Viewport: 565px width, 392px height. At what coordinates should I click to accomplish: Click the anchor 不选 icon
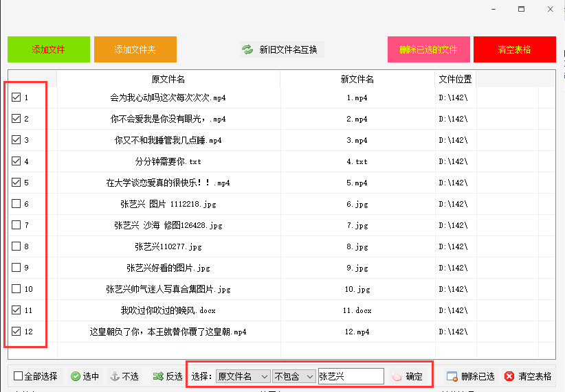pyautogui.click(x=115, y=376)
